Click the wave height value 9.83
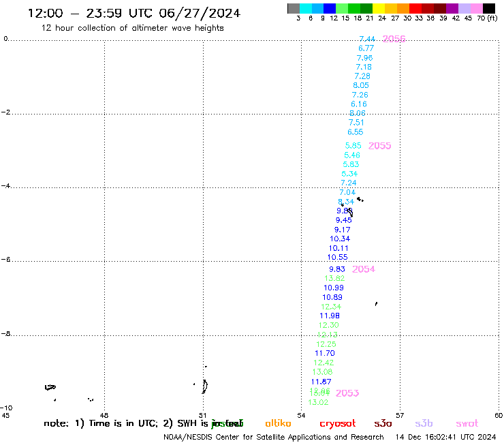The width and height of the screenshot is (504, 443). (x=337, y=269)
